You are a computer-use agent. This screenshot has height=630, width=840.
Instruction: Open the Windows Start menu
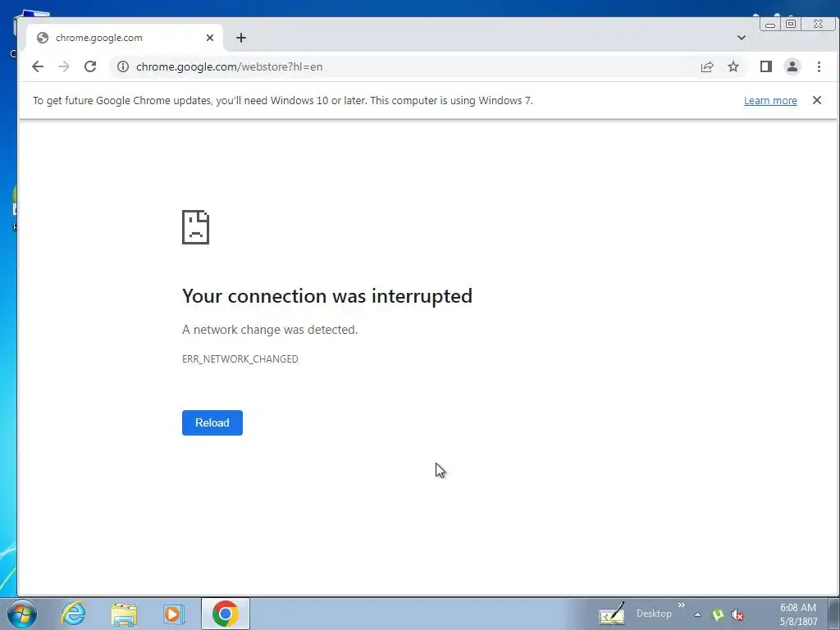click(x=22, y=614)
